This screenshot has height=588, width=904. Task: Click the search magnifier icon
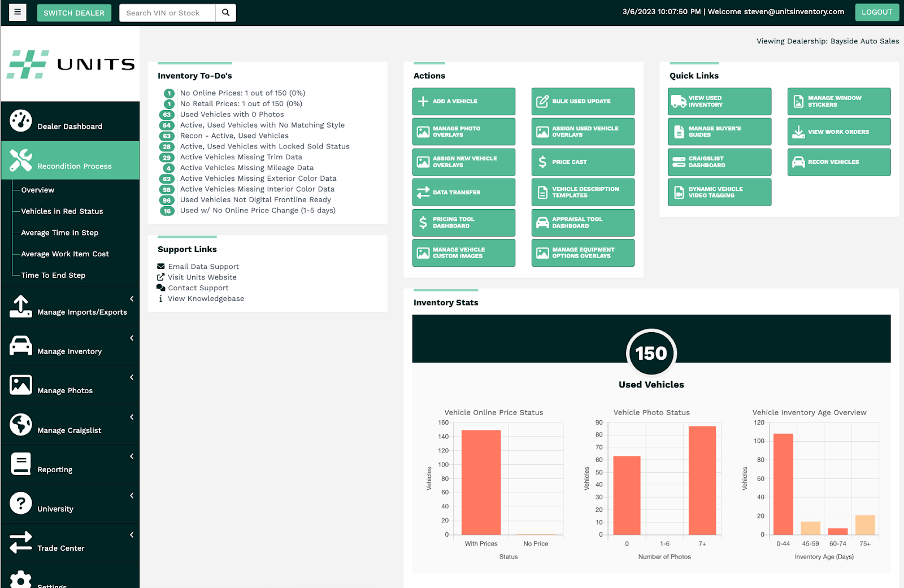click(225, 12)
